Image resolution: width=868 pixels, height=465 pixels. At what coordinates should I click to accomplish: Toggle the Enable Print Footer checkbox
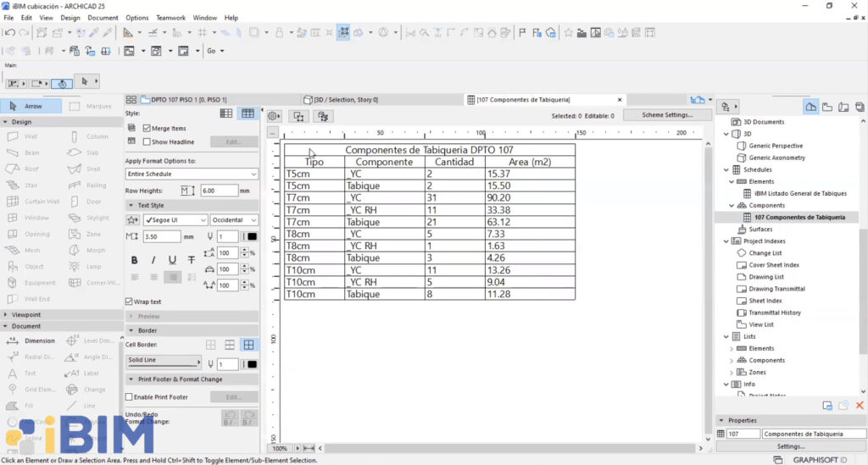[x=130, y=396]
